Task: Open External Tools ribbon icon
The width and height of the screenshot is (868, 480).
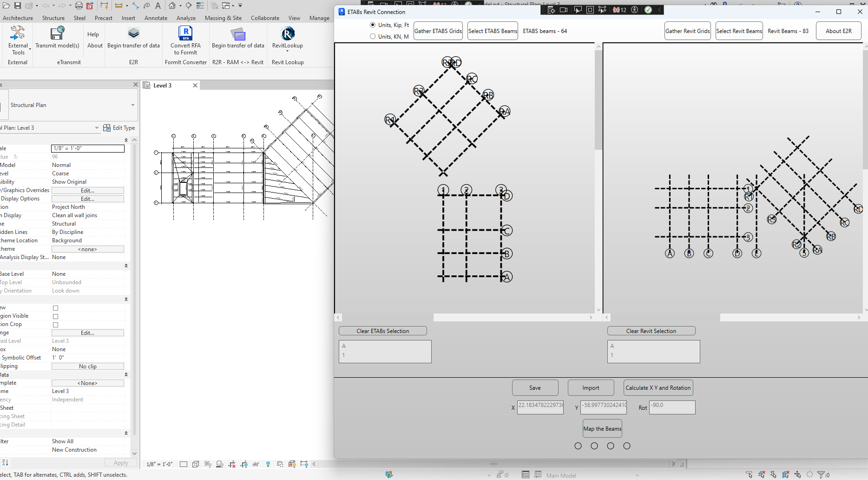Action: tap(18, 33)
